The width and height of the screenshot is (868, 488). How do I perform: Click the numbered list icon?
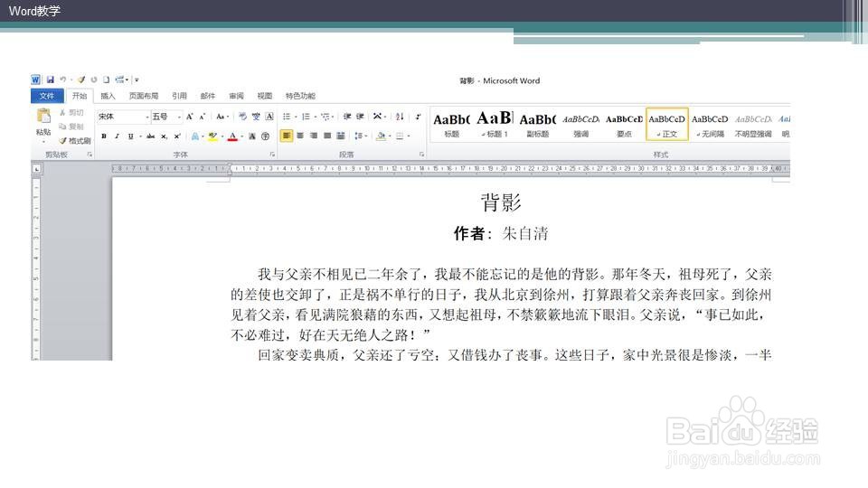tap(306, 117)
